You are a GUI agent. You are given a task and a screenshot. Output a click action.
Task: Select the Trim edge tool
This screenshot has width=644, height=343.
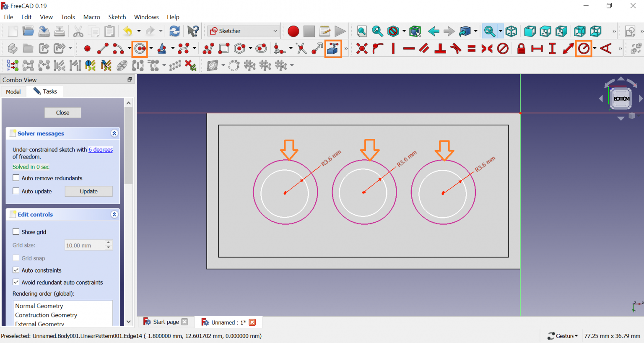pos(301,49)
